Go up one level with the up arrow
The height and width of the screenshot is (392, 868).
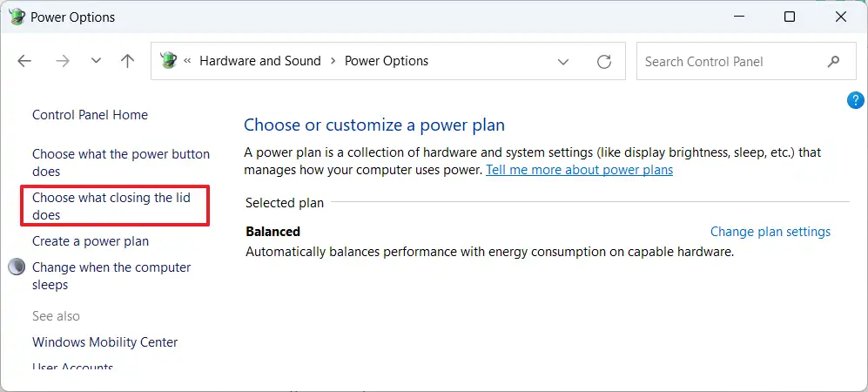(x=128, y=61)
